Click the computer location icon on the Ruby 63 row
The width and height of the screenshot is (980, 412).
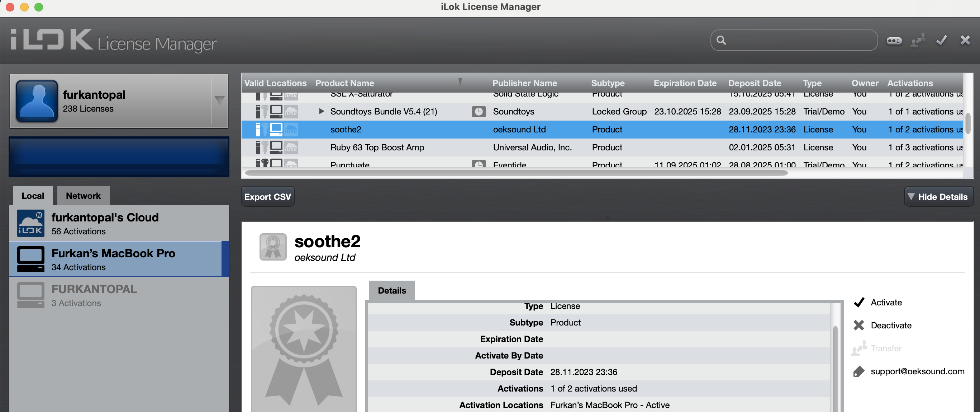[276, 148]
